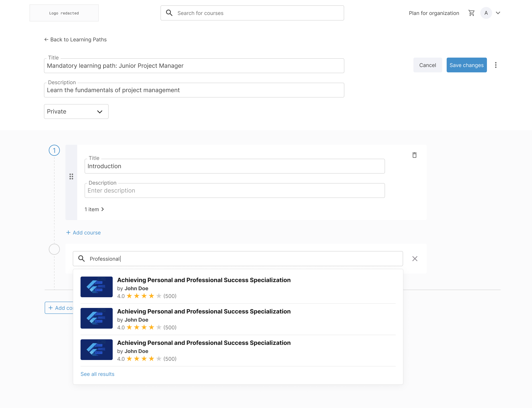This screenshot has height=408, width=532.
Task: Select the first Achieving Personal Success search result
Action: point(204,287)
